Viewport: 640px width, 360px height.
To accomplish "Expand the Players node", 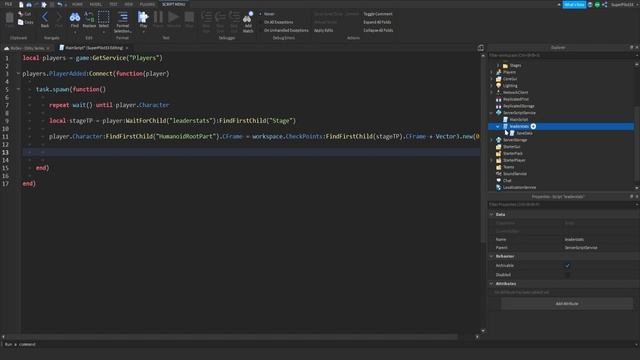I will (491, 72).
